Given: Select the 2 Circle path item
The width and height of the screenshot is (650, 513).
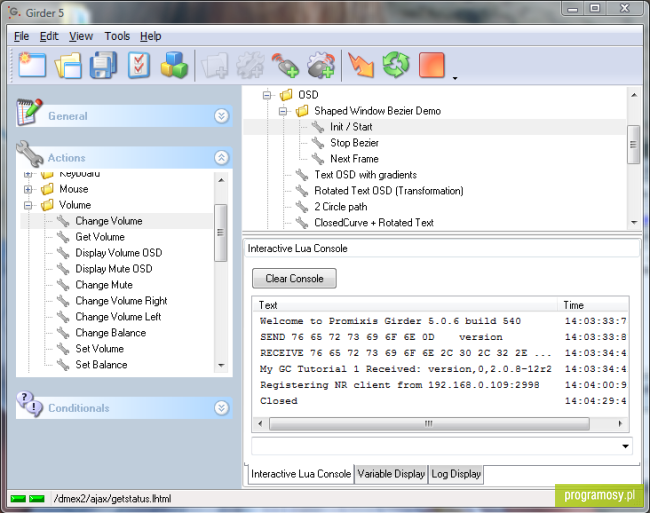Looking at the screenshot, I should point(341,207).
